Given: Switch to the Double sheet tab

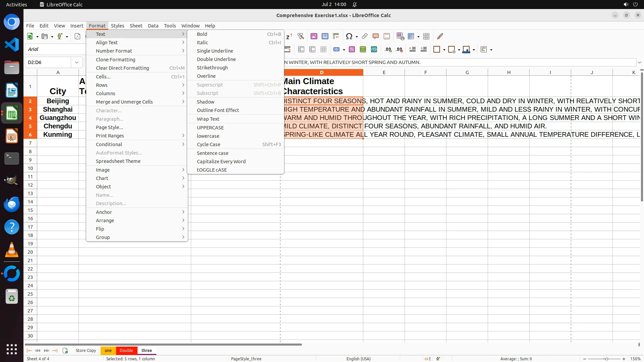Looking at the screenshot, I should click(x=126, y=350).
